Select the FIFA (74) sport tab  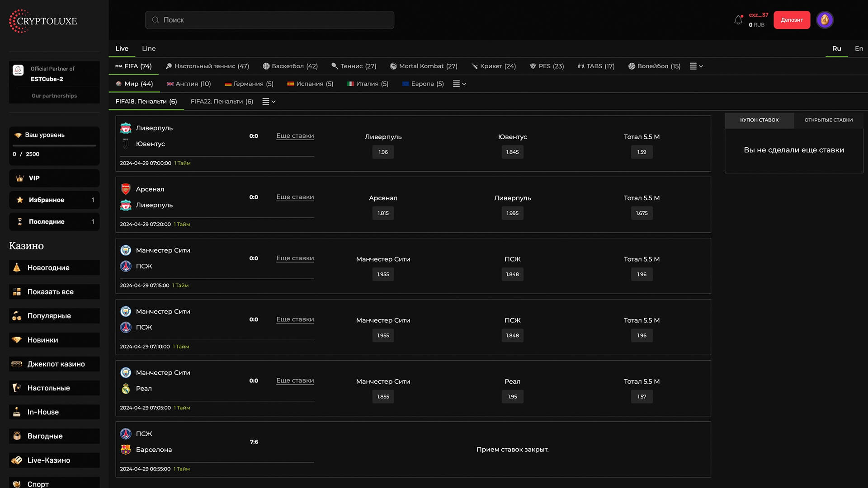[134, 66]
